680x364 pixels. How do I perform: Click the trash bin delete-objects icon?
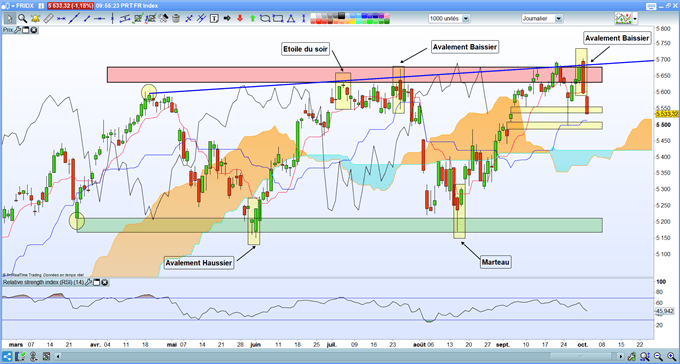coord(176,19)
